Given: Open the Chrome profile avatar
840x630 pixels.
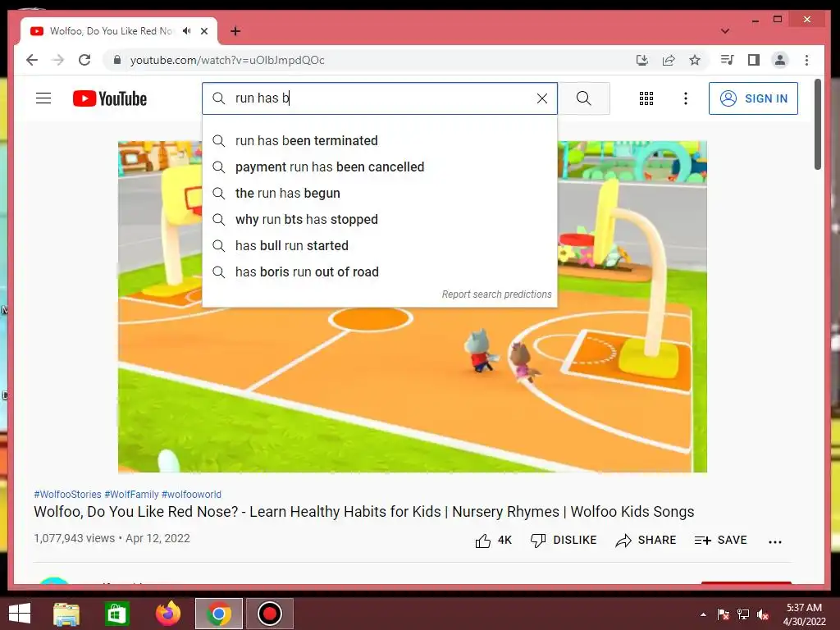Looking at the screenshot, I should coord(780,60).
